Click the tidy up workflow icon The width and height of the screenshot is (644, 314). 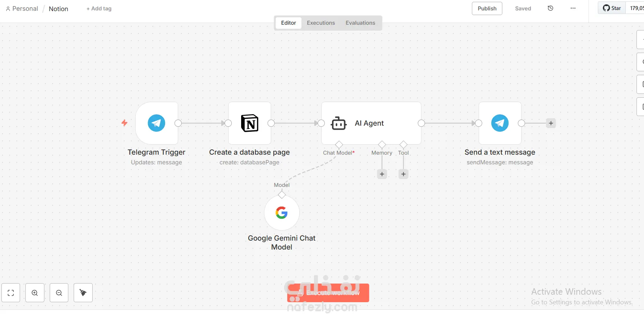[x=83, y=293]
